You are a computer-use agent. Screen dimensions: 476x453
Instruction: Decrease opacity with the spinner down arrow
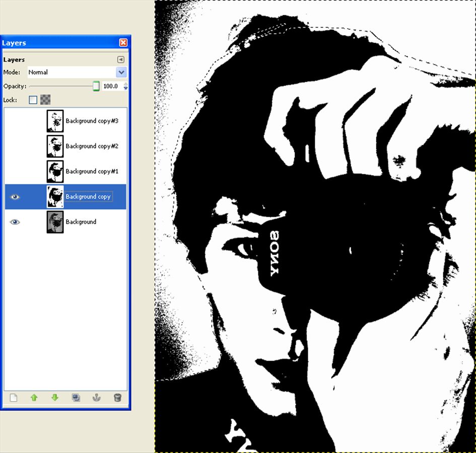(x=126, y=88)
